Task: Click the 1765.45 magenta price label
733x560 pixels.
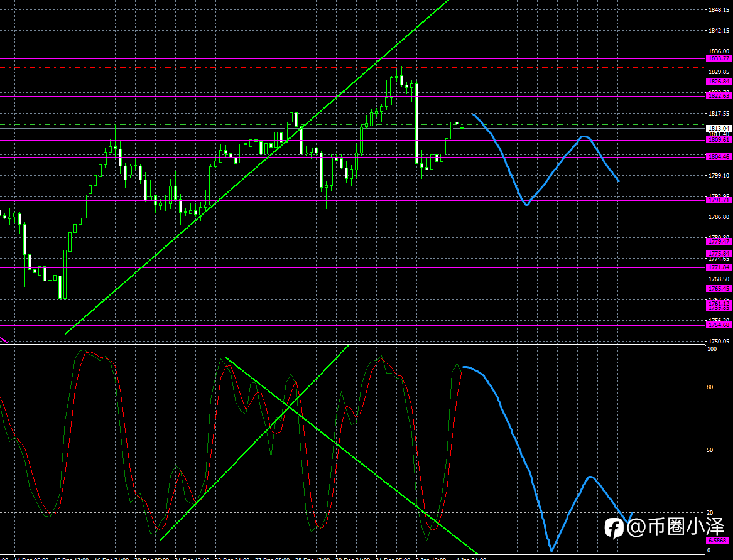Action: click(x=719, y=289)
